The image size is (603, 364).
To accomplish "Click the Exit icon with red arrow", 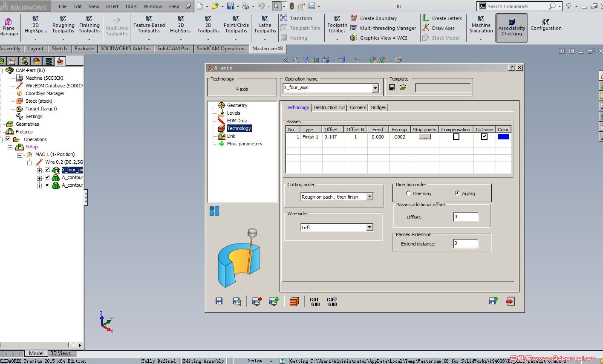I will click(x=510, y=301).
